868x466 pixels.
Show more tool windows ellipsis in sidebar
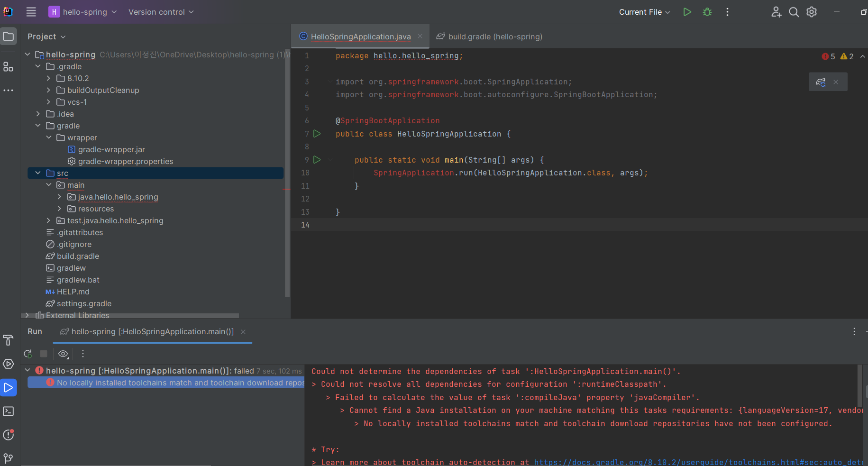[9, 90]
